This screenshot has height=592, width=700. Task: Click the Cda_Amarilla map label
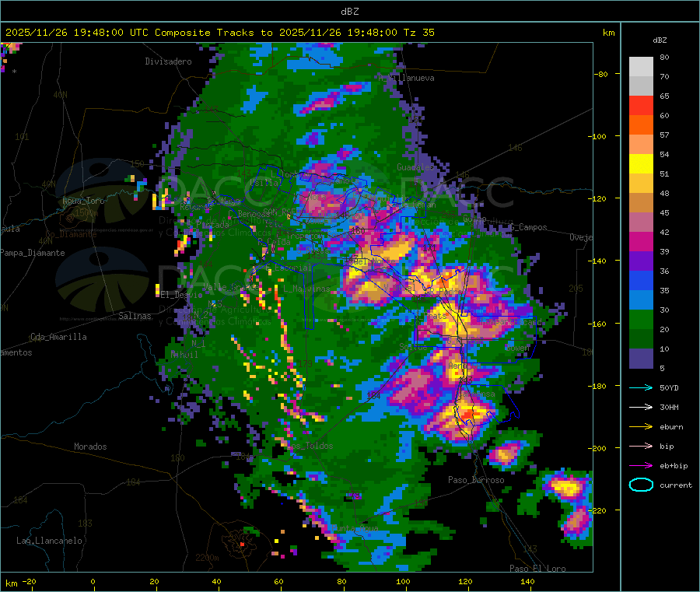pyautogui.click(x=58, y=337)
